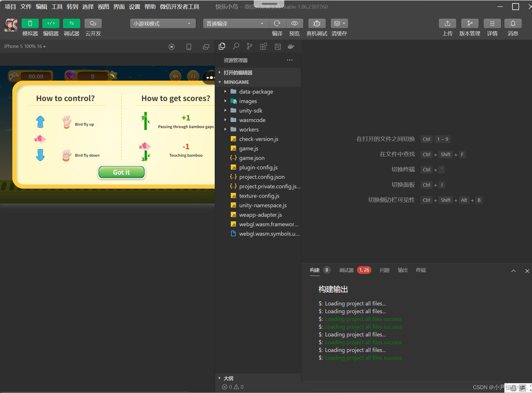532x393 pixels.
Task: Open the clear cache dropdown
Action: [339, 23]
